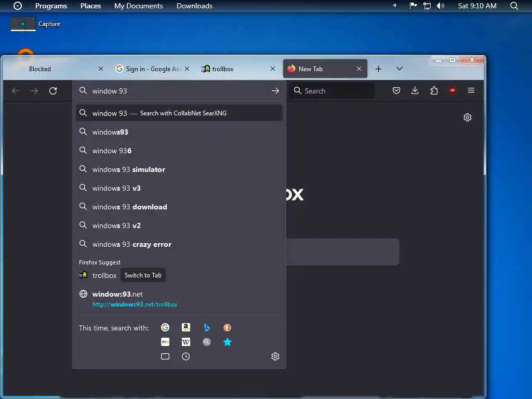
Task: Open a new tab with plus button
Action: click(x=378, y=69)
